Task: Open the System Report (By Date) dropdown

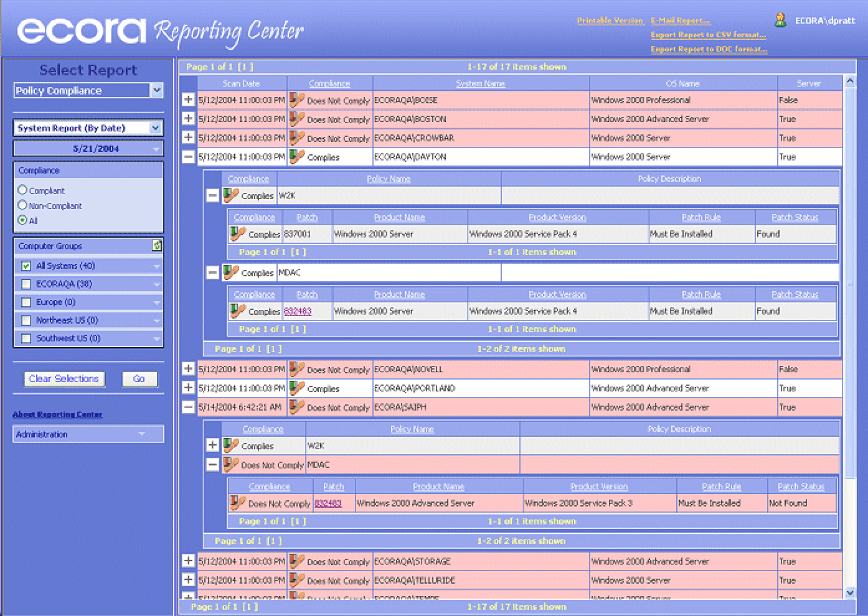Action: (156, 128)
